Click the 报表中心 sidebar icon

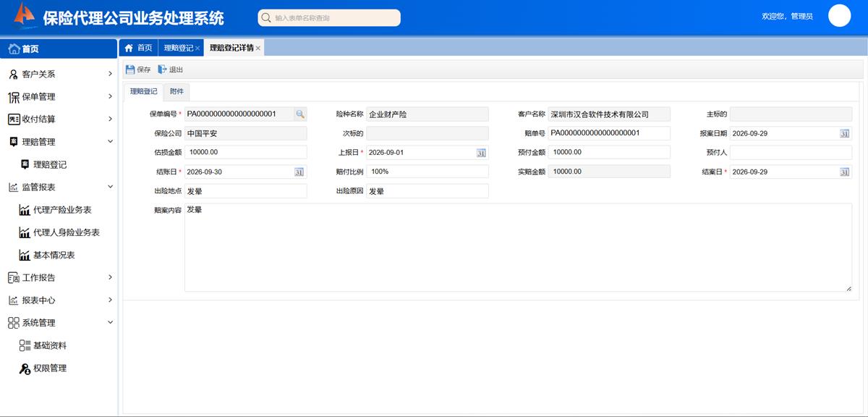[13, 300]
